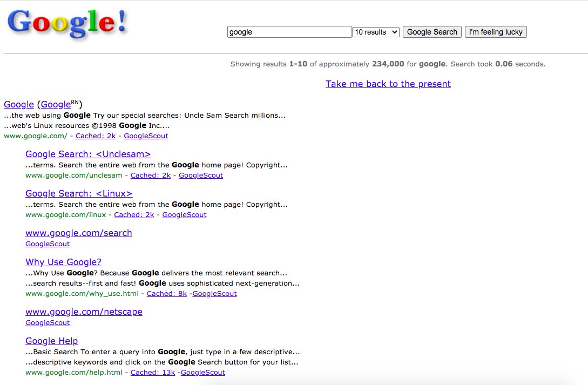Click the 'Basic Search To enter a query' snippet
Image resolution: width=588 pixels, height=385 pixels.
[x=163, y=352]
